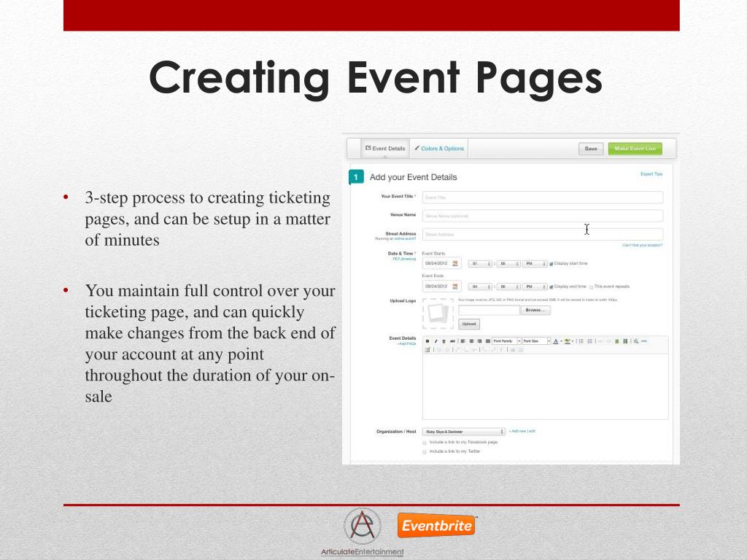Apply italic formatting in editor toolbar
747x560 pixels.
tap(436, 341)
